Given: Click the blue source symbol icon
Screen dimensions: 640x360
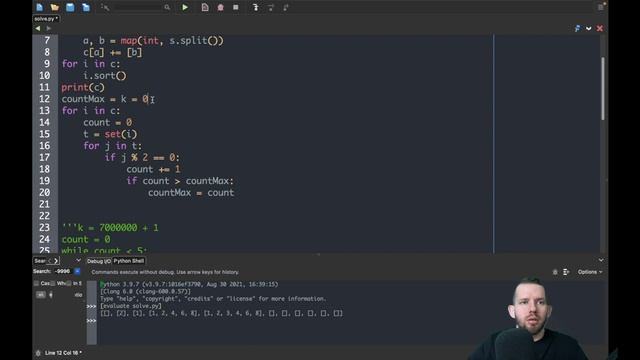Looking at the screenshot, I should click(577, 28).
